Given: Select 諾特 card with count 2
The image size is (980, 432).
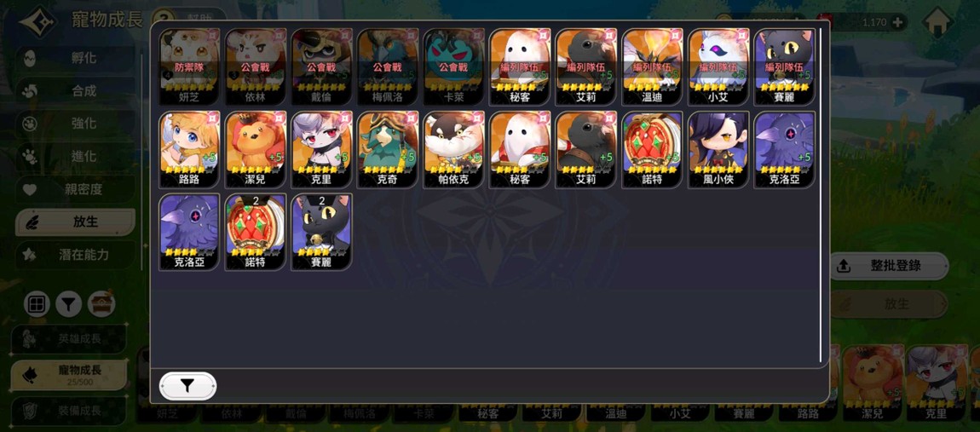Looking at the screenshot, I should [x=256, y=232].
